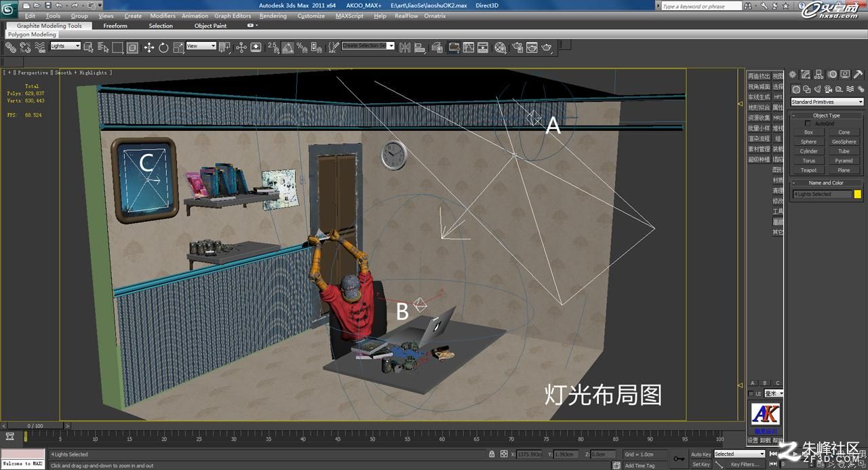Expand graphite ribbon options arrow

252,25
